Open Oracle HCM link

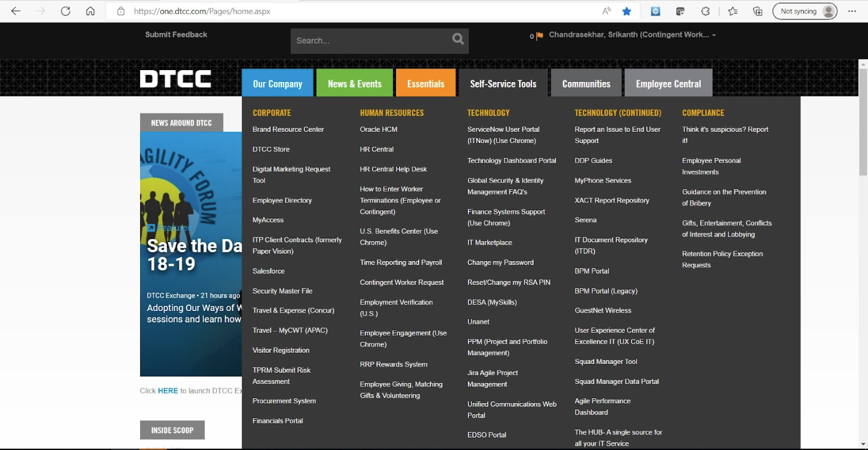click(378, 130)
